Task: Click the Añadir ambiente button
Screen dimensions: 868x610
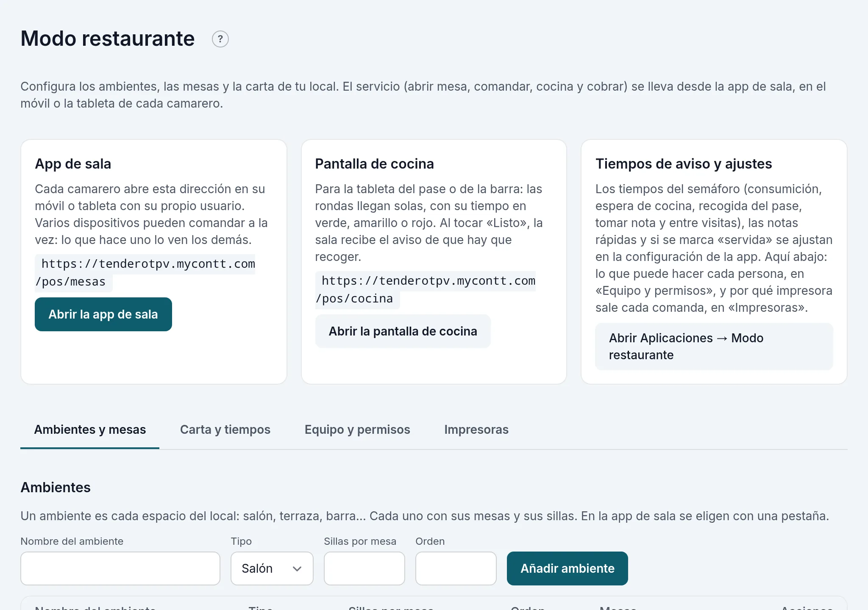Action: (x=567, y=568)
